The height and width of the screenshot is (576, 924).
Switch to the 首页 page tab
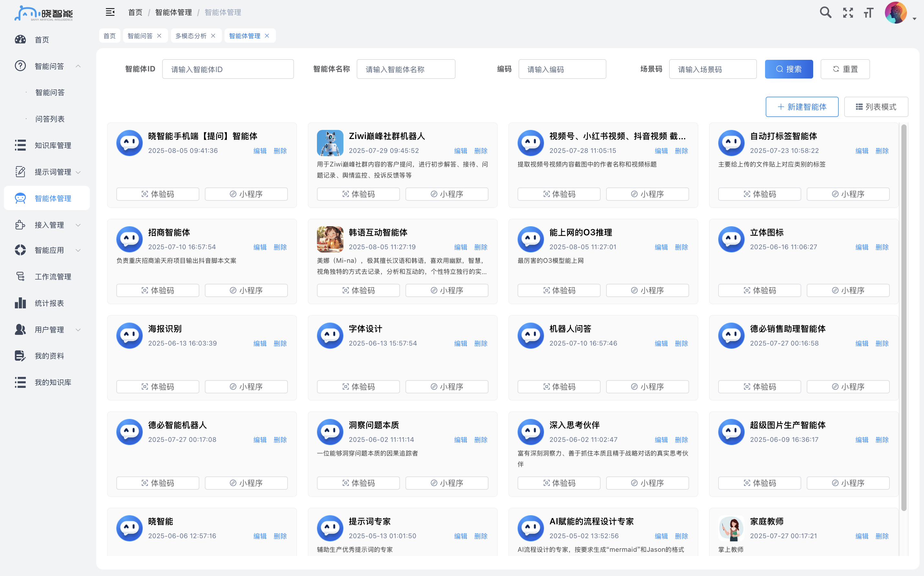(x=110, y=36)
